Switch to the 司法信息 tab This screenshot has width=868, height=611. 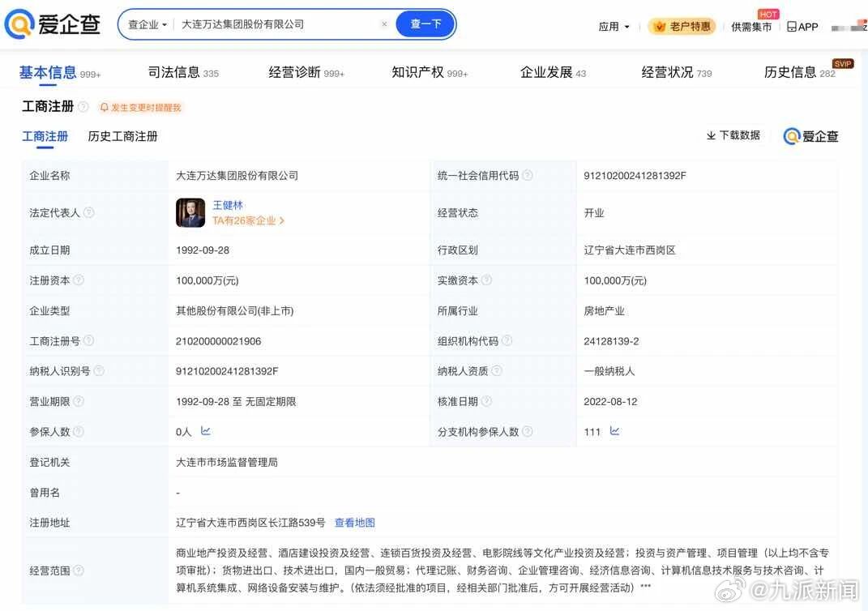183,72
